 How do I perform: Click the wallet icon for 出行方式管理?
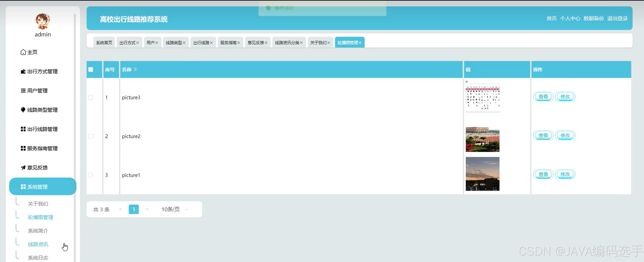click(23, 71)
